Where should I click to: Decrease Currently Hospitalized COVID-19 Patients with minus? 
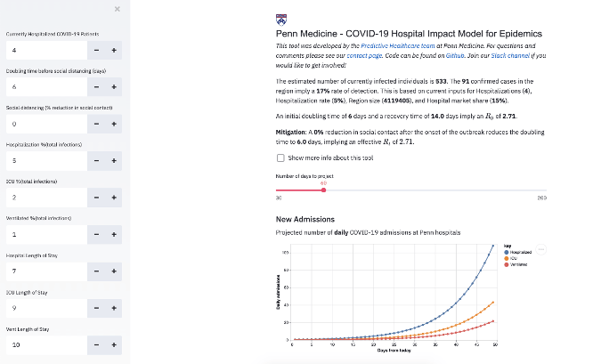click(96, 50)
